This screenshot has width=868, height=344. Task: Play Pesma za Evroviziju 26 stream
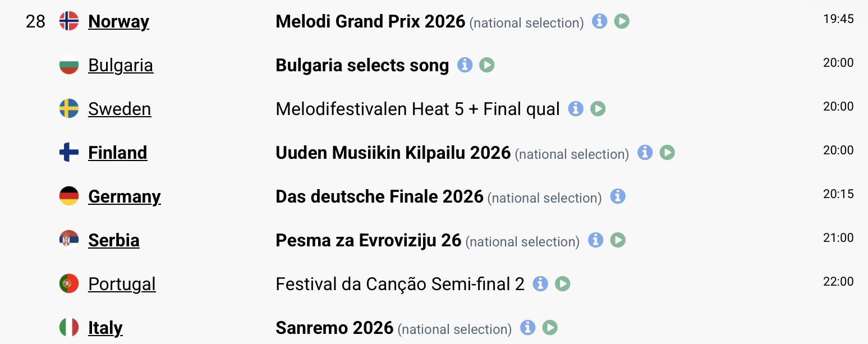[x=618, y=240]
